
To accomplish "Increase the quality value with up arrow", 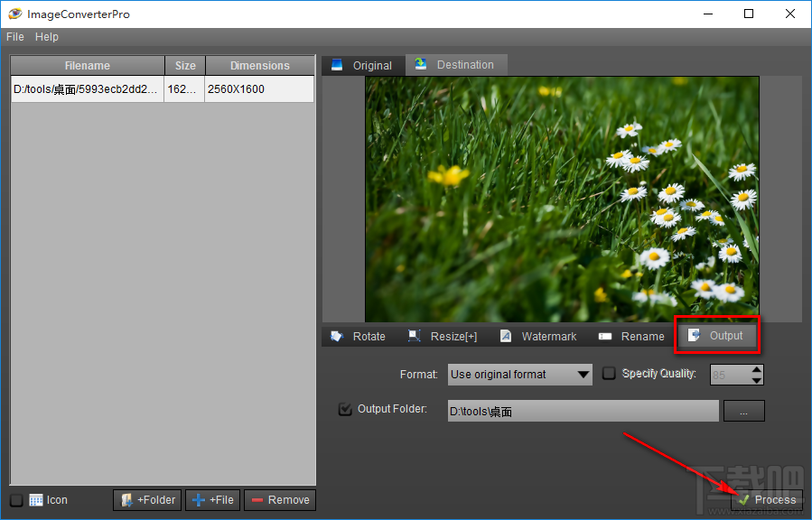I will tap(757, 369).
